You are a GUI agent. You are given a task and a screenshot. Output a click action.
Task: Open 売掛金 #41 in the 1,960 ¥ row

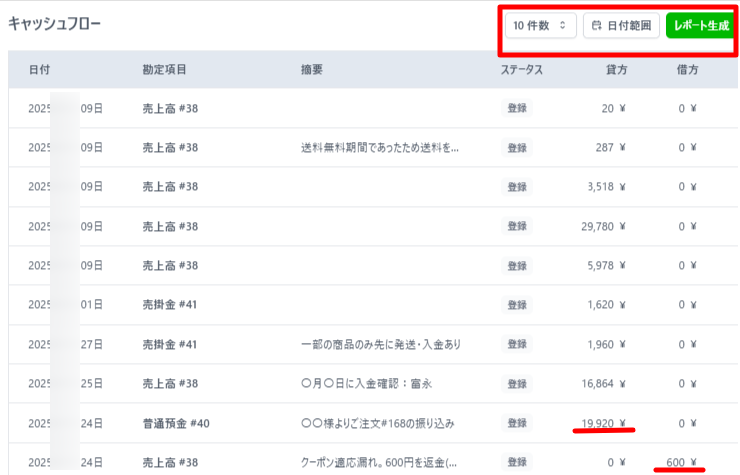[x=171, y=344]
